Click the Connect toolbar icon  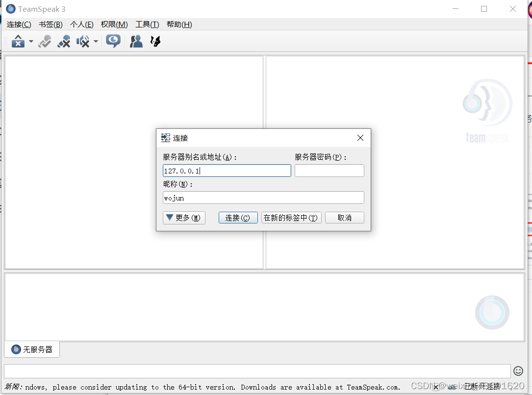point(18,41)
